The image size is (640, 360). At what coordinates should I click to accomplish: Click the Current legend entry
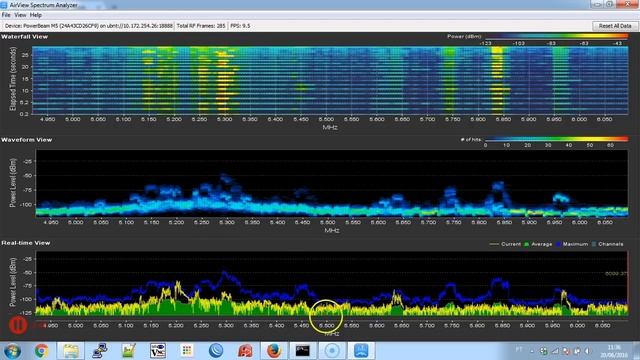point(505,244)
